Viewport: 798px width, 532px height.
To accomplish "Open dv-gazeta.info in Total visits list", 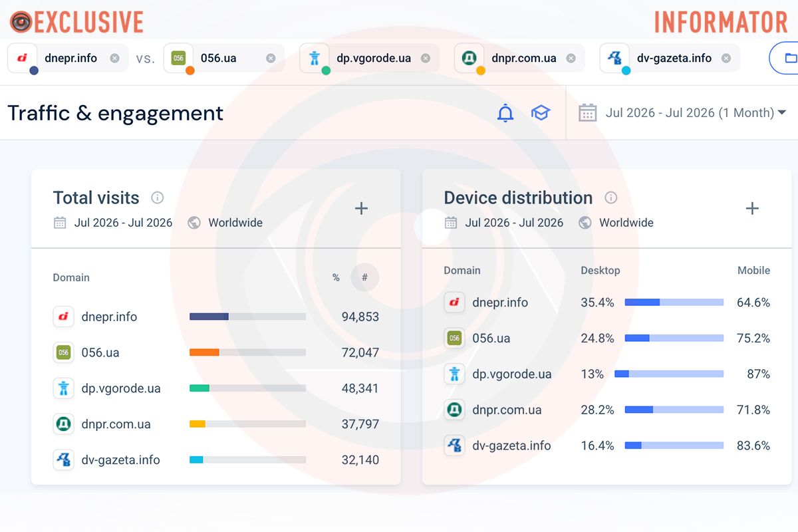I will pyautogui.click(x=121, y=460).
